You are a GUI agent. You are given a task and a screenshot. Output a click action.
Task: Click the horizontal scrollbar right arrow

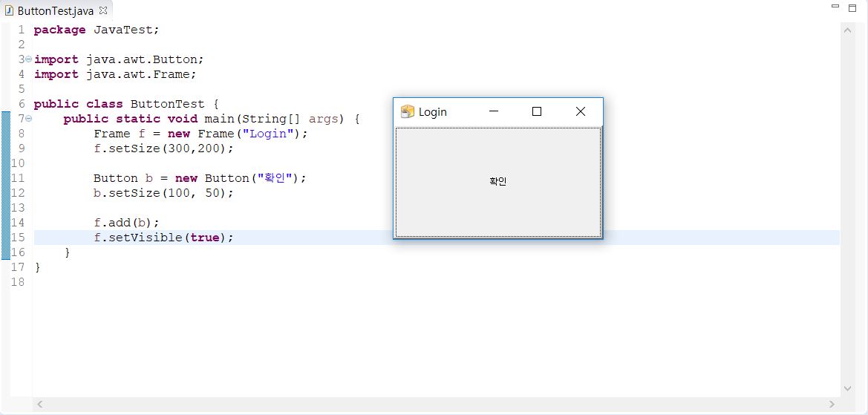832,405
